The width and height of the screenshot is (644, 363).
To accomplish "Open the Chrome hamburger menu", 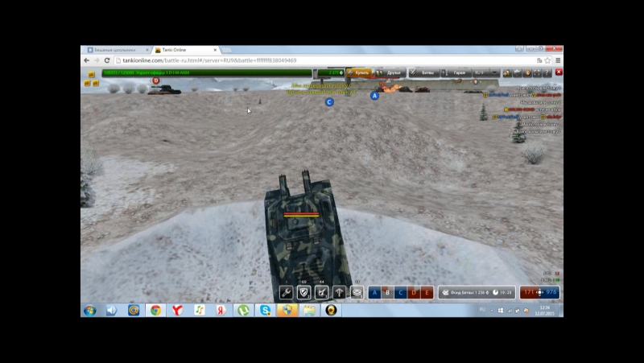I will coord(558,60).
